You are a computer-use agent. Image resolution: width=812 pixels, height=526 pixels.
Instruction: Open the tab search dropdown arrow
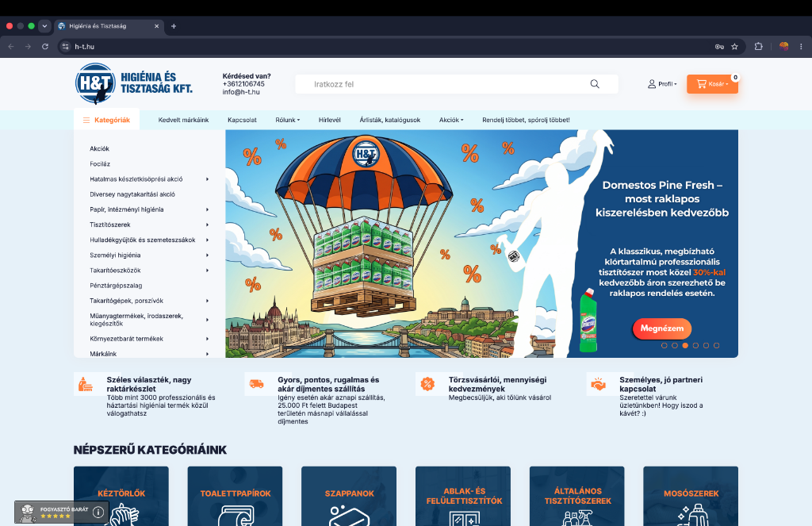44,26
